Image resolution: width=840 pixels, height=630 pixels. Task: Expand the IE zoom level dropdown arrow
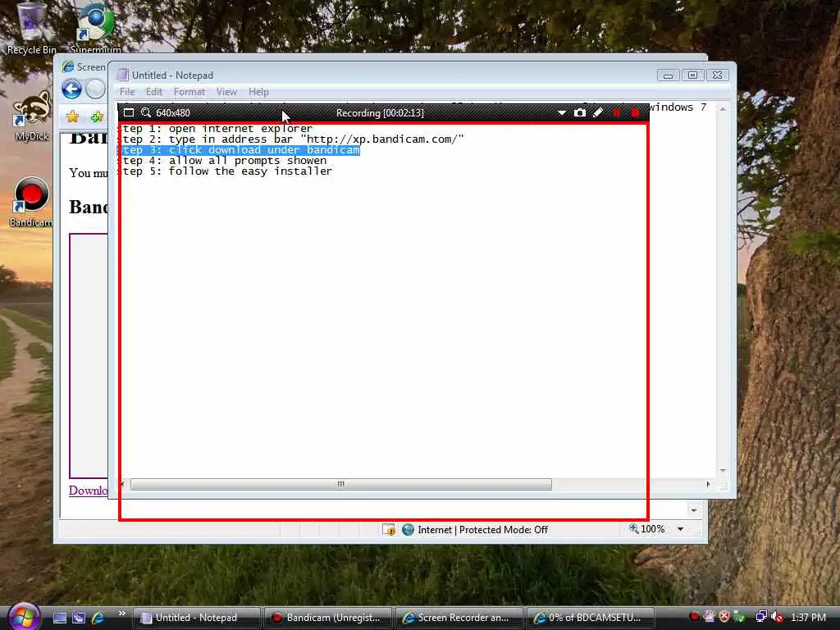[680, 529]
